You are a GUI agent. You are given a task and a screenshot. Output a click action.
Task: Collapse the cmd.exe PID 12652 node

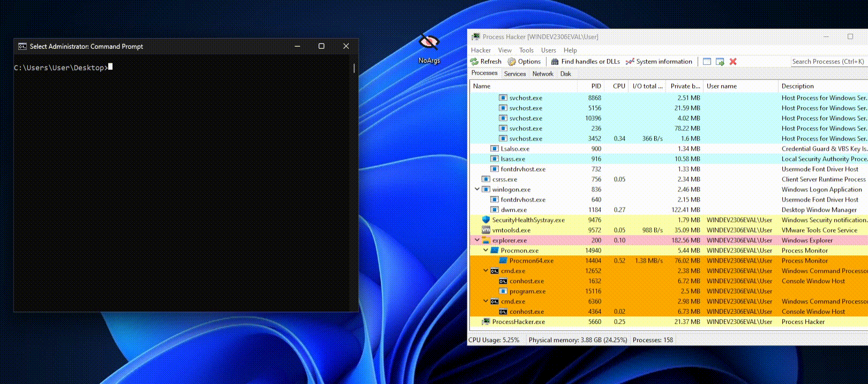pos(485,271)
